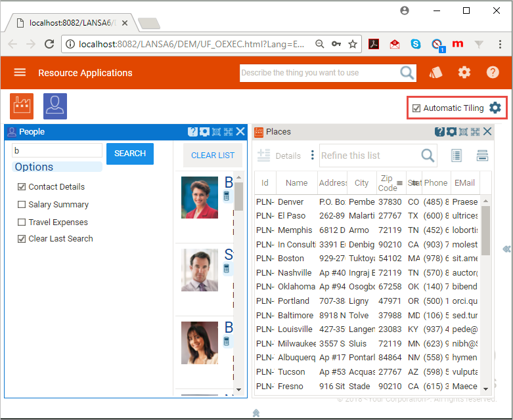This screenshot has width=513, height=420.
Task: Click the People search input field
Action: pos(57,150)
